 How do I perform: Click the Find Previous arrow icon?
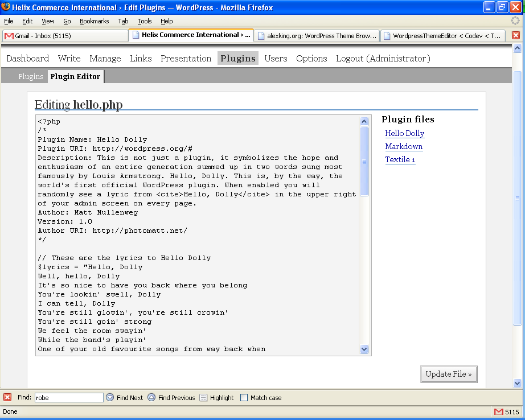151,398
